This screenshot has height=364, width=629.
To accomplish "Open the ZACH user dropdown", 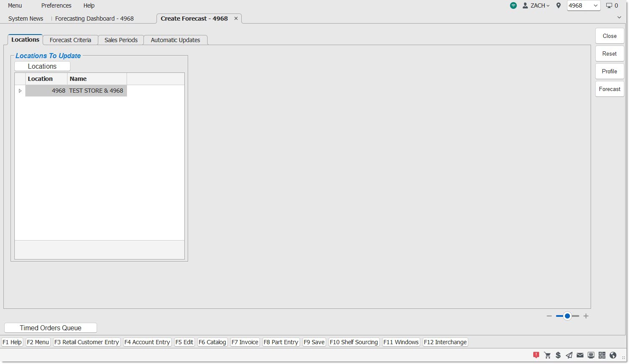I will (536, 5).
